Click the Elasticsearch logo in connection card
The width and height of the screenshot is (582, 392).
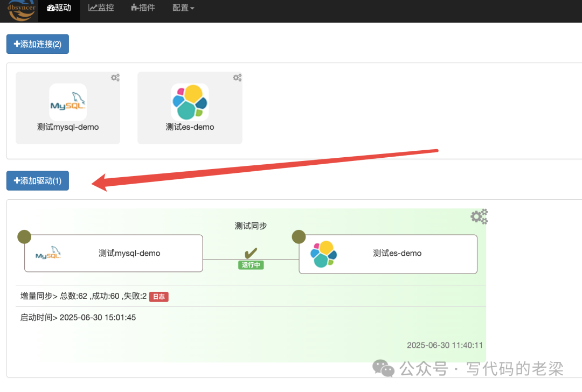pyautogui.click(x=190, y=102)
